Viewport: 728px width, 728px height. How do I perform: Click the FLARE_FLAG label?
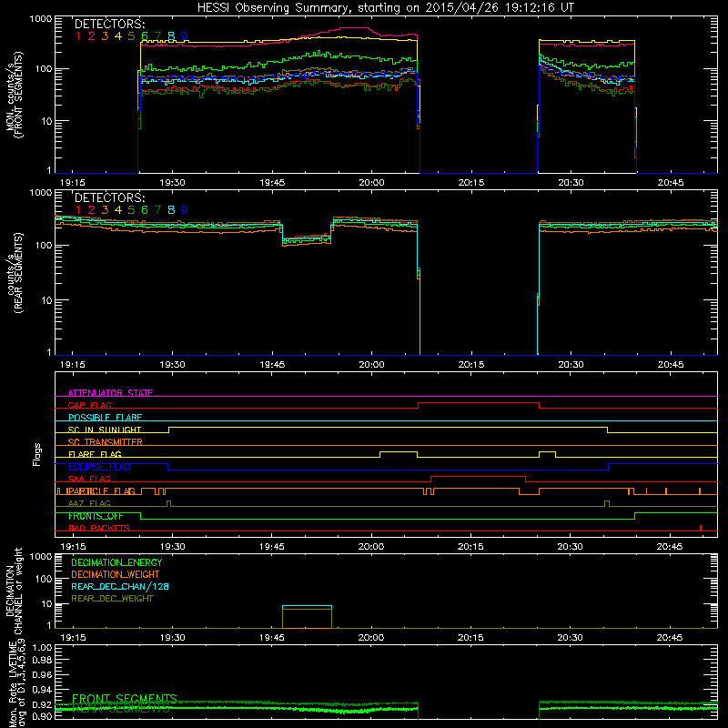click(95, 454)
